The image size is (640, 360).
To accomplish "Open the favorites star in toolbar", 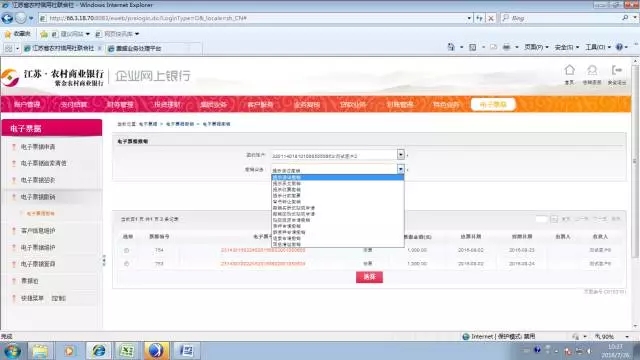I will point(7,34).
